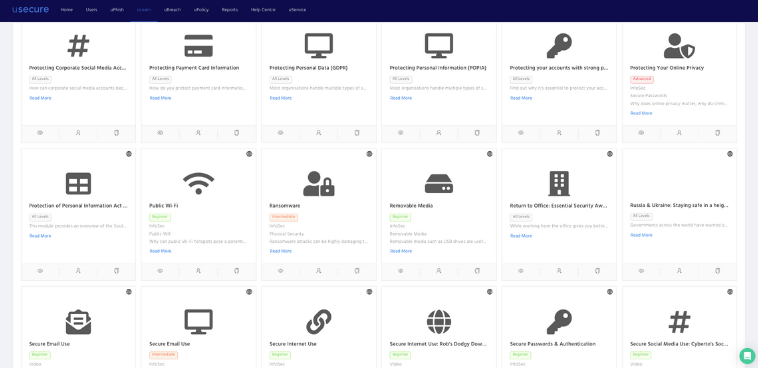This screenshot has height=369, width=758.
Task: Open the uBreach navigation item
Action: pos(172,10)
